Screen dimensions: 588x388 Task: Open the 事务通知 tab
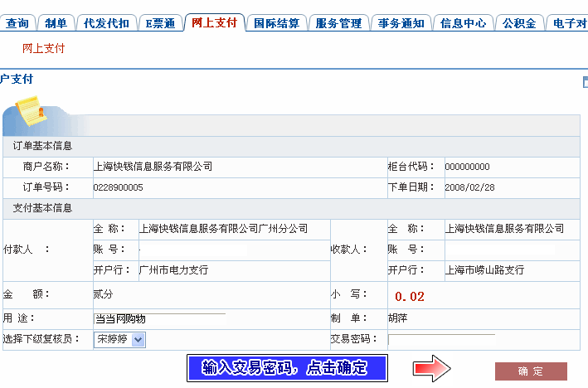(401, 23)
